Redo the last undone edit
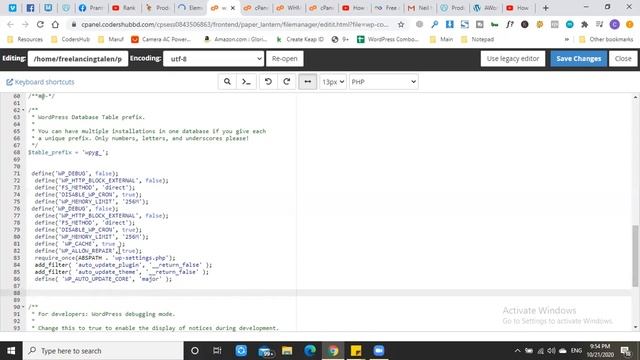The image size is (640, 360). click(x=287, y=82)
